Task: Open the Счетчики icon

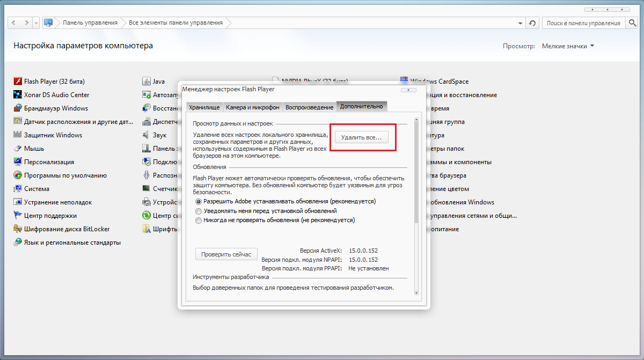Action: [146, 189]
